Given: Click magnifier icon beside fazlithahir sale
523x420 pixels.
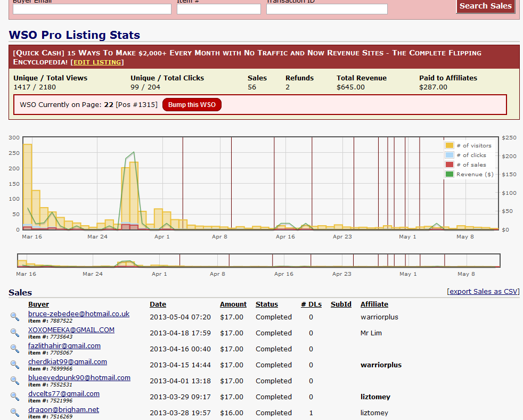Looking at the screenshot, I should pyautogui.click(x=15, y=349).
